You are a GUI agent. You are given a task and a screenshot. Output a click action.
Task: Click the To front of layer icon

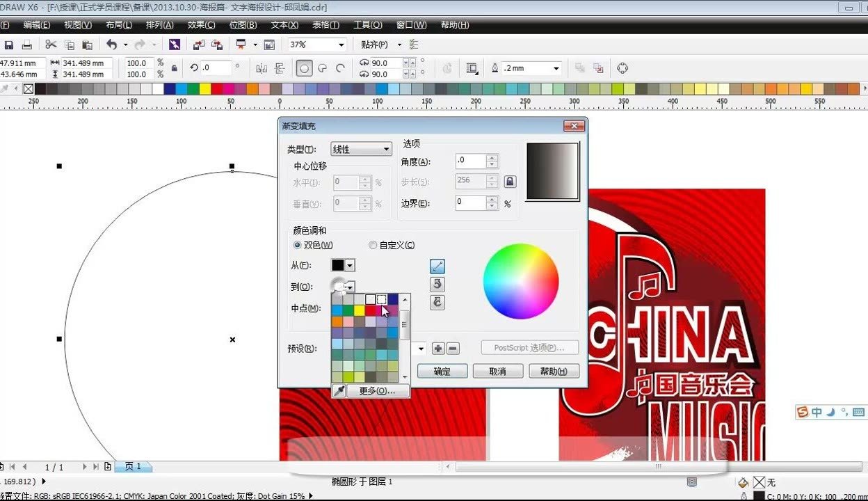coord(579,68)
